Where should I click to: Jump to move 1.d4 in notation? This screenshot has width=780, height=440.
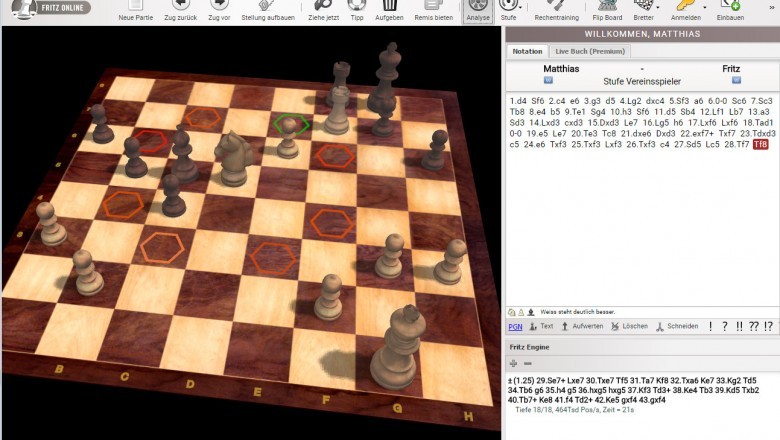pos(518,101)
